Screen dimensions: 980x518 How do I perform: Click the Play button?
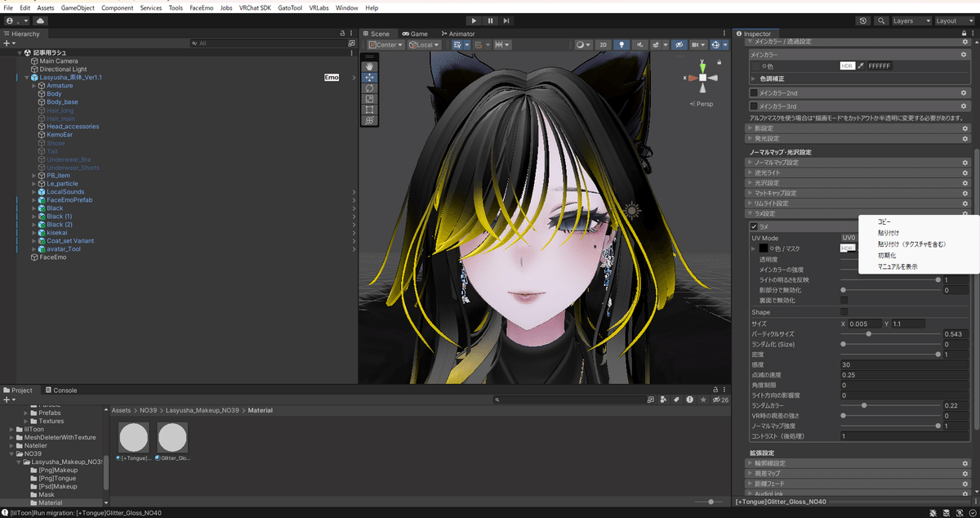coord(474,20)
